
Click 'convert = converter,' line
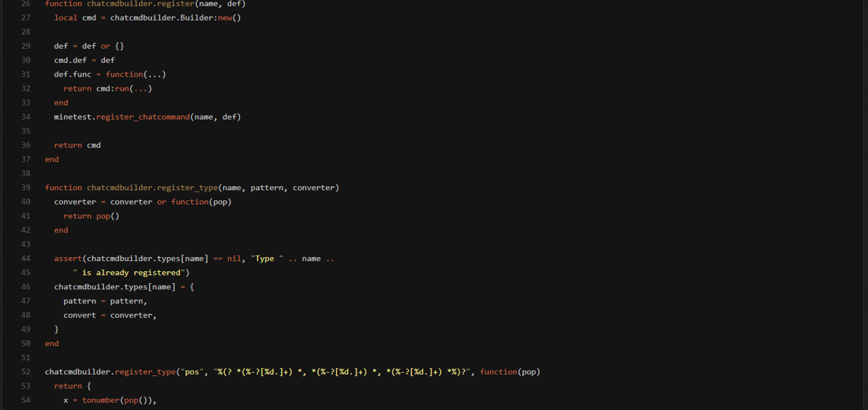(110, 315)
